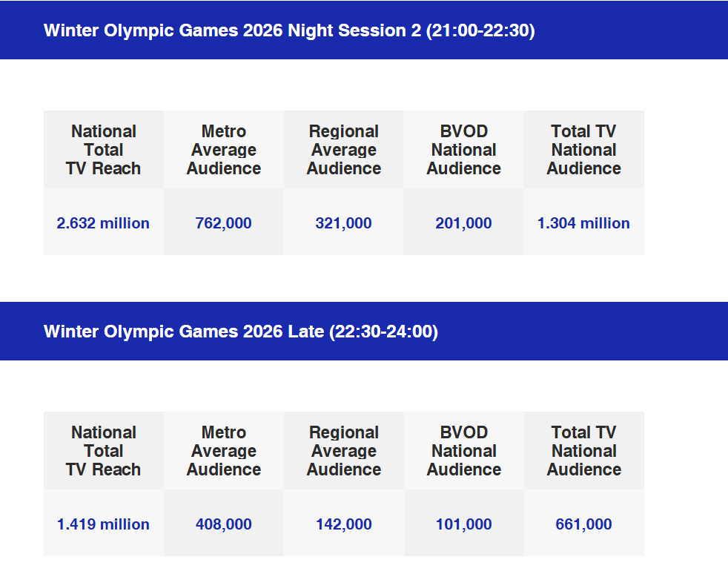Click Regional Average Audience header in top table
The image size is (728, 577).
(343, 150)
